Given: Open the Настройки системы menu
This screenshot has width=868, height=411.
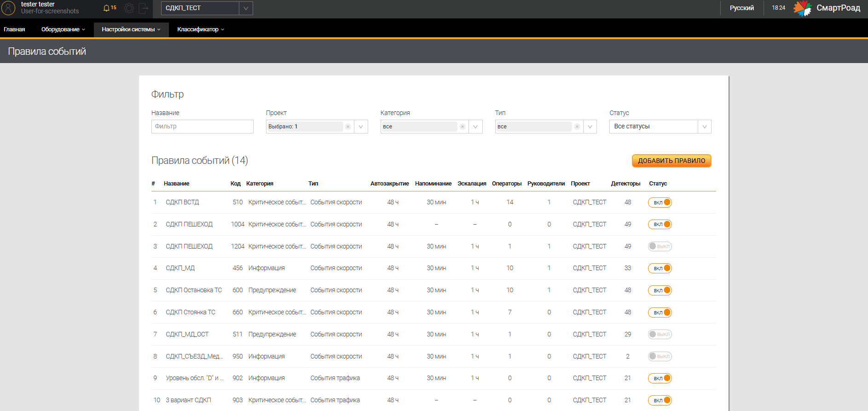Looking at the screenshot, I should [131, 29].
